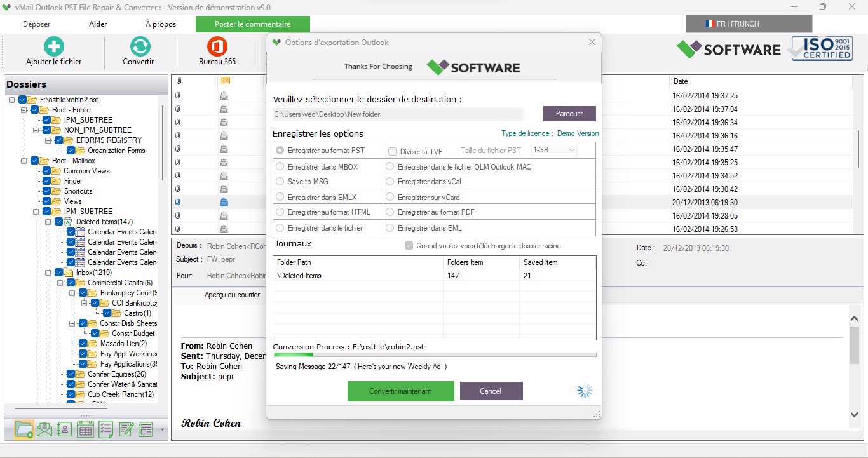This screenshot has height=458, width=868.
Task: Collapse the EFORMS REGISTRY tree node
Action: click(48, 140)
